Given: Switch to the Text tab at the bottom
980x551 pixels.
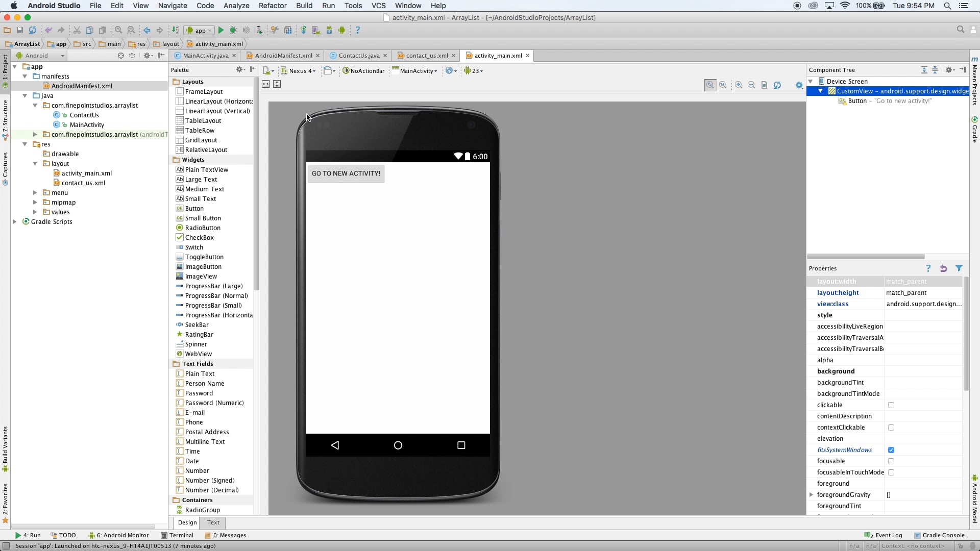Looking at the screenshot, I should coord(212,522).
